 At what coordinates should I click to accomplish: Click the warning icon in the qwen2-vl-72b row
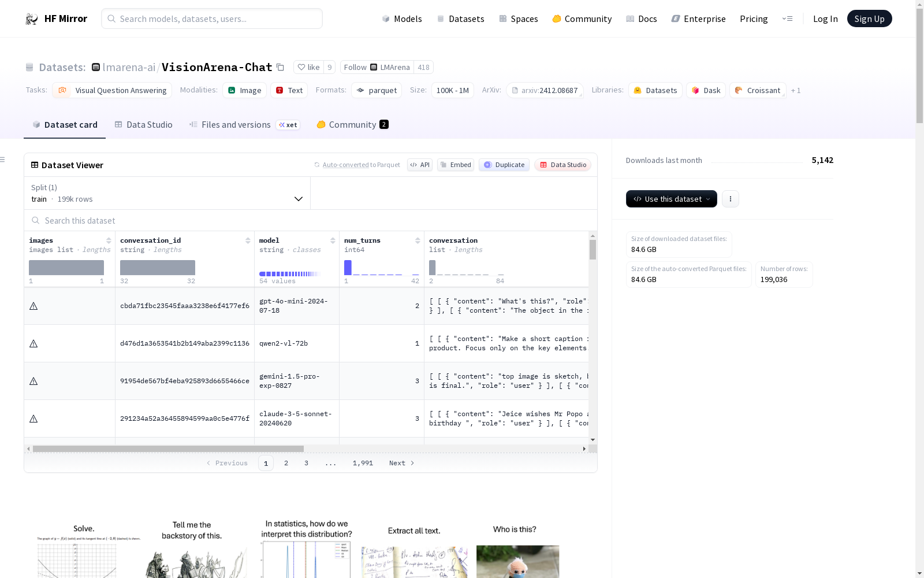tap(33, 343)
